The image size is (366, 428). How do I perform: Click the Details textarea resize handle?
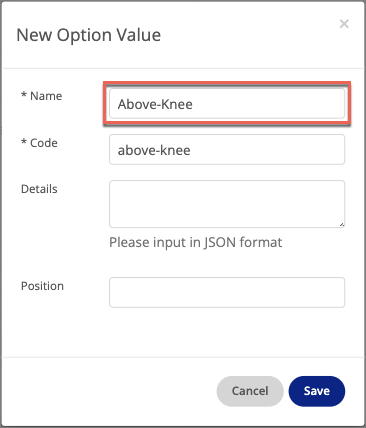tap(342, 225)
